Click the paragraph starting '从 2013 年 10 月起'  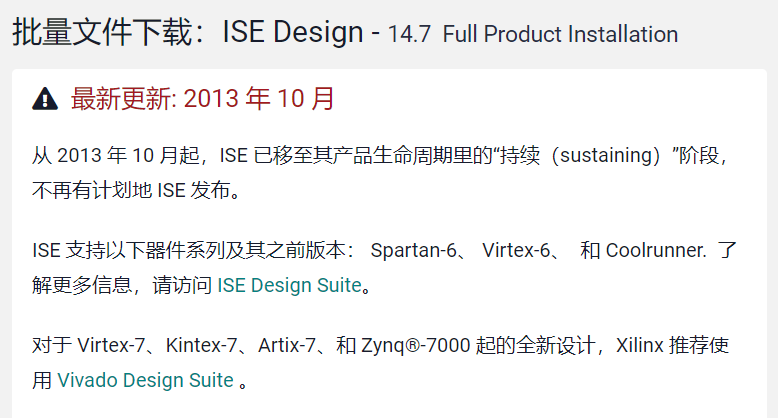(380, 173)
